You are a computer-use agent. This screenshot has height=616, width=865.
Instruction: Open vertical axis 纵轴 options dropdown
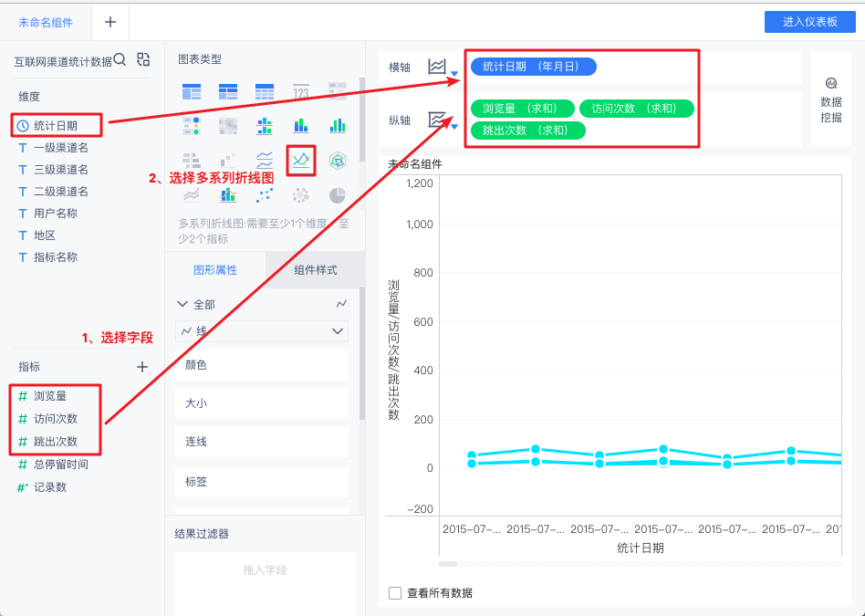click(454, 127)
